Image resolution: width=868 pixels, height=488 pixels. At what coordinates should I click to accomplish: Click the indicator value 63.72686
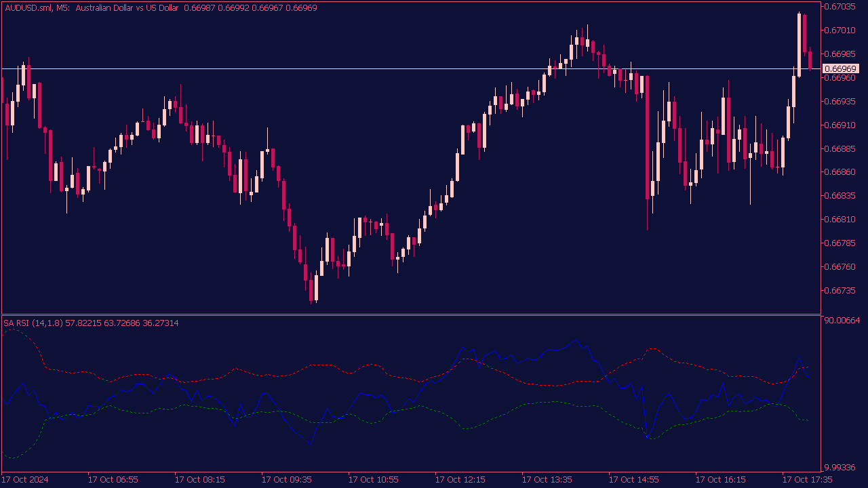[x=122, y=323]
